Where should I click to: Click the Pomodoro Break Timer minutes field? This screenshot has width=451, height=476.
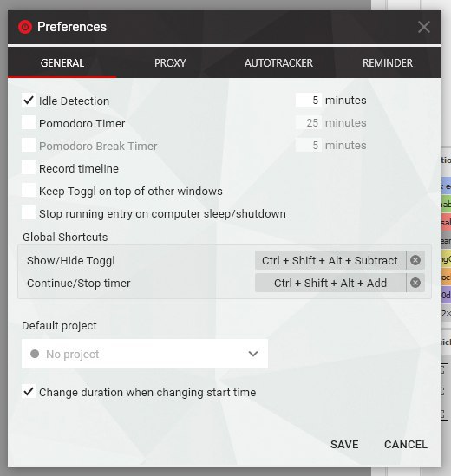[309, 145]
